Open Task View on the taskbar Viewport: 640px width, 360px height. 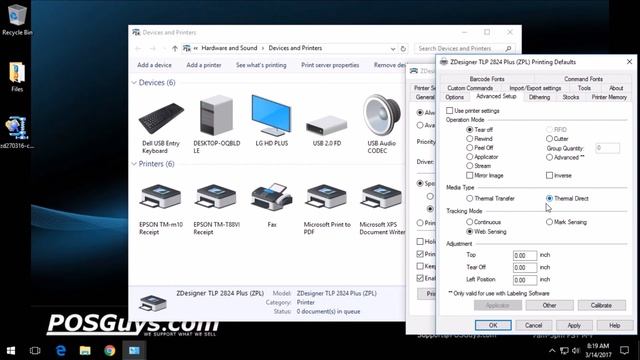(35, 350)
